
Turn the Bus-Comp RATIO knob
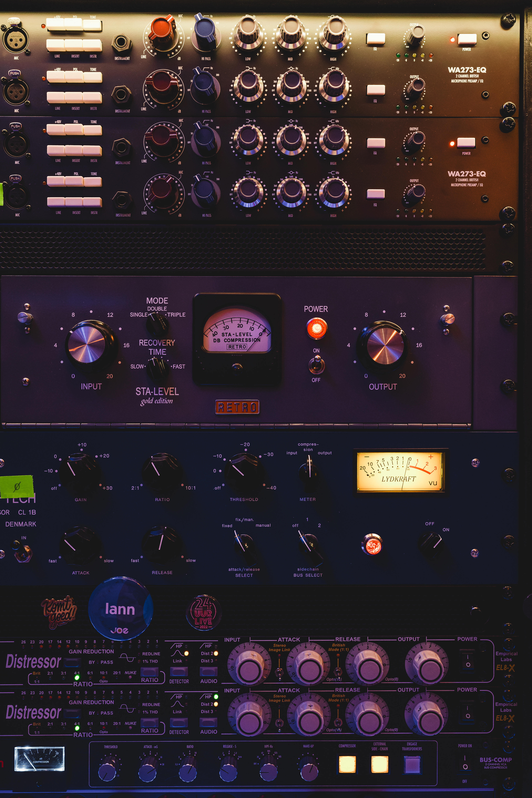point(188,770)
